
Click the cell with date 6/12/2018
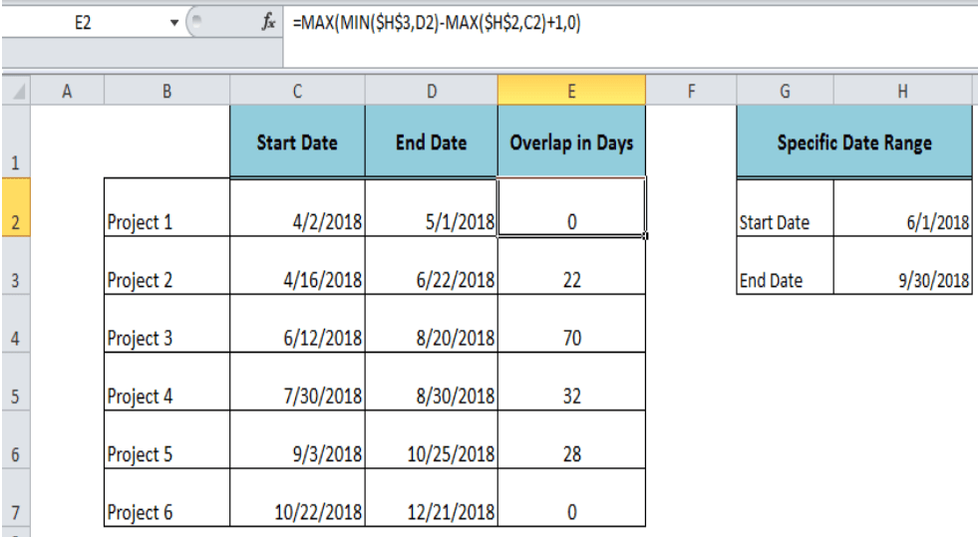[297, 324]
